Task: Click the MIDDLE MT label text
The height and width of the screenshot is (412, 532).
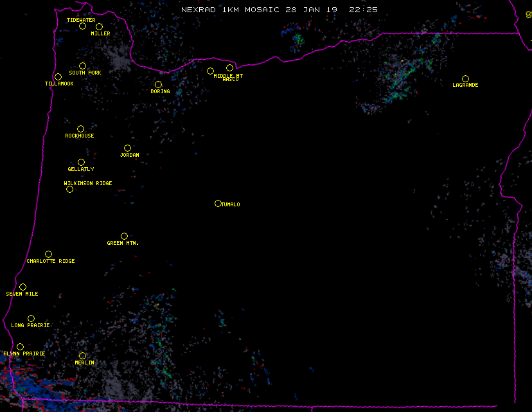Action: (228, 75)
